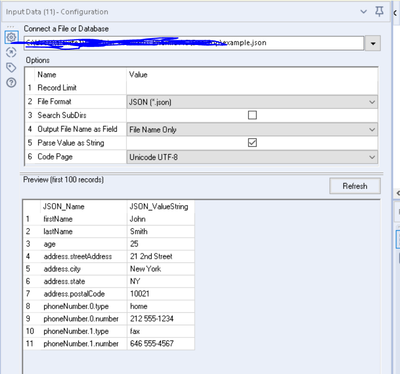Click the John value cell
The image size is (400, 374).
pos(161,219)
